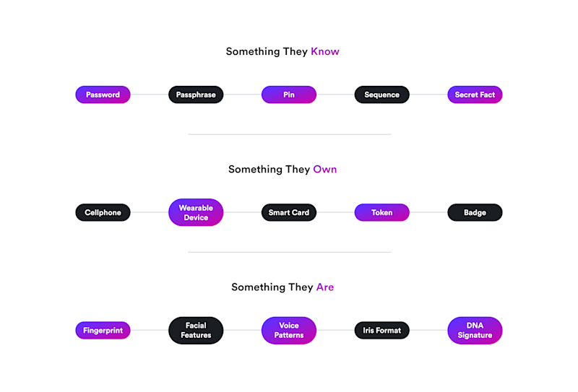Click the Wearable Device pill
The image size is (578, 392).
(196, 212)
